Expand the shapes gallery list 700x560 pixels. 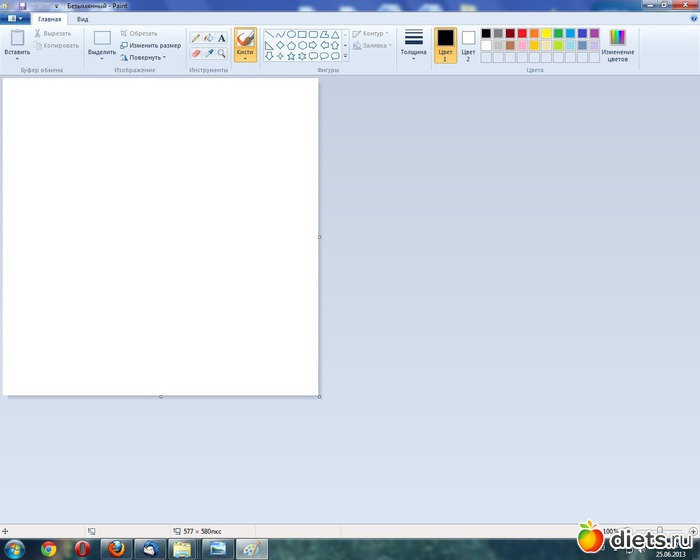pos(345,56)
